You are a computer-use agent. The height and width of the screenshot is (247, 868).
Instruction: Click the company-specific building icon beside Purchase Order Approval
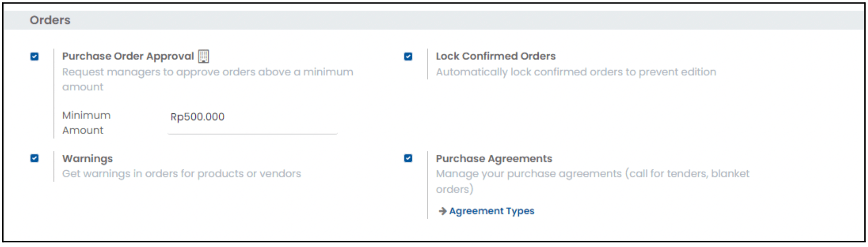click(x=204, y=56)
